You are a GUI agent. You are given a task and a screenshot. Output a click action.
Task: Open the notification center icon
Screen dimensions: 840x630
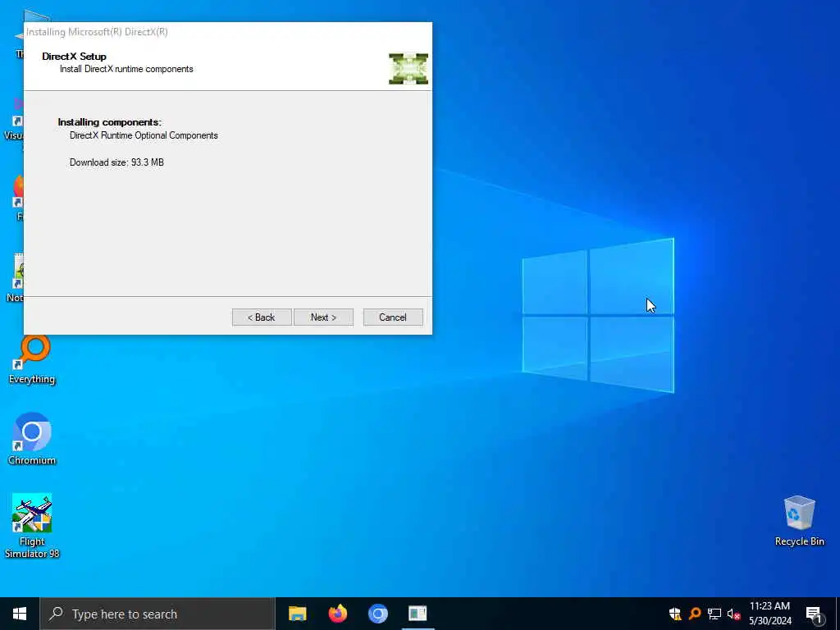[x=814, y=614]
